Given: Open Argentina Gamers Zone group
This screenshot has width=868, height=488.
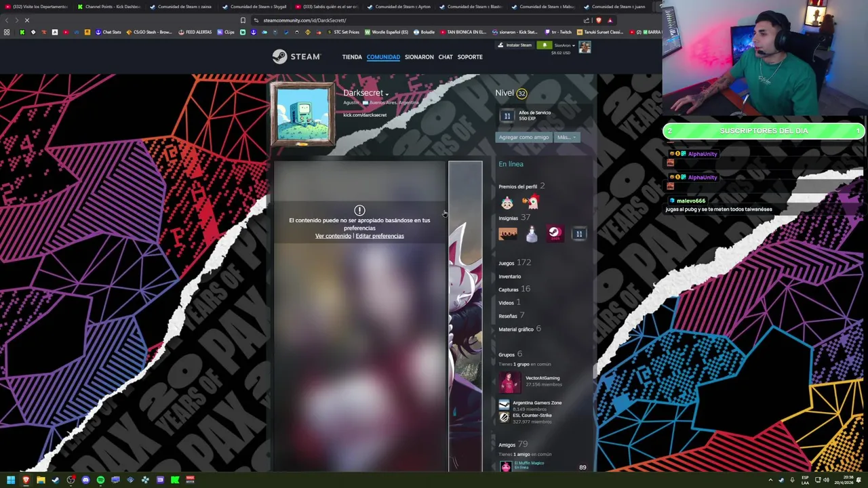Looking at the screenshot, I should [x=537, y=403].
